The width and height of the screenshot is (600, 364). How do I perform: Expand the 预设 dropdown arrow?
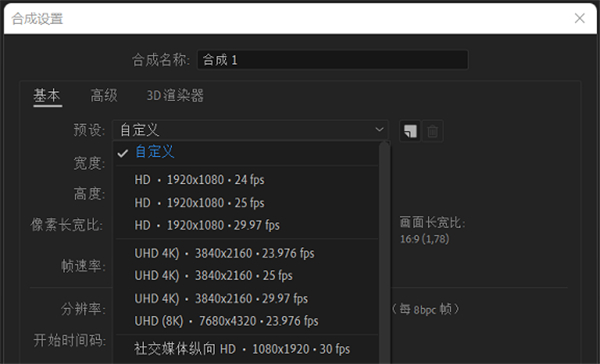tap(379, 129)
